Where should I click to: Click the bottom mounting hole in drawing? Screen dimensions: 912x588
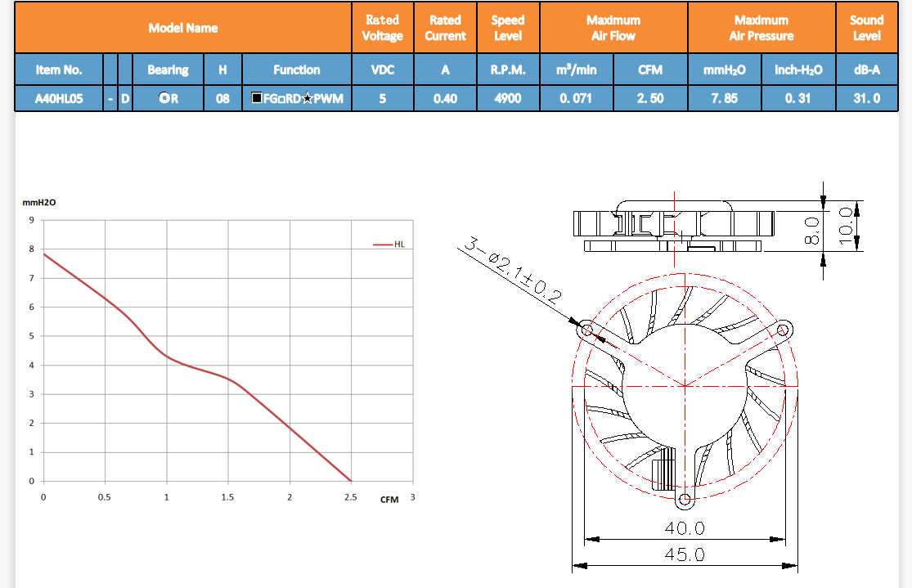point(685,500)
